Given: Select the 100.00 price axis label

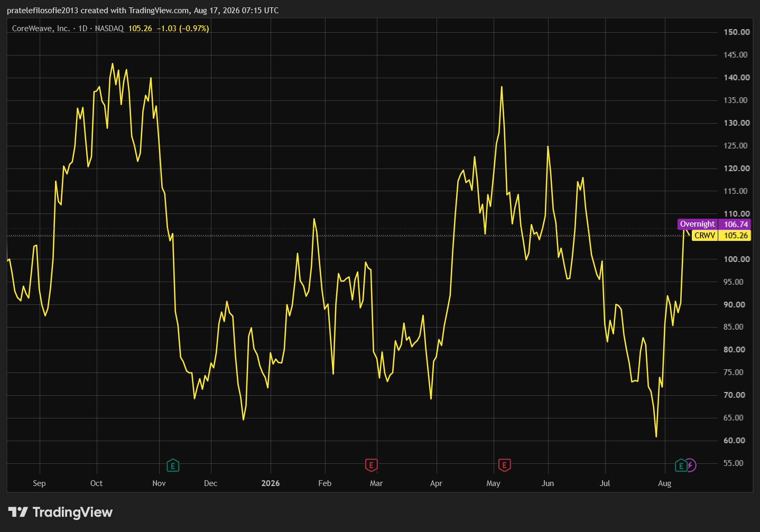Looking at the screenshot, I should point(737,259).
